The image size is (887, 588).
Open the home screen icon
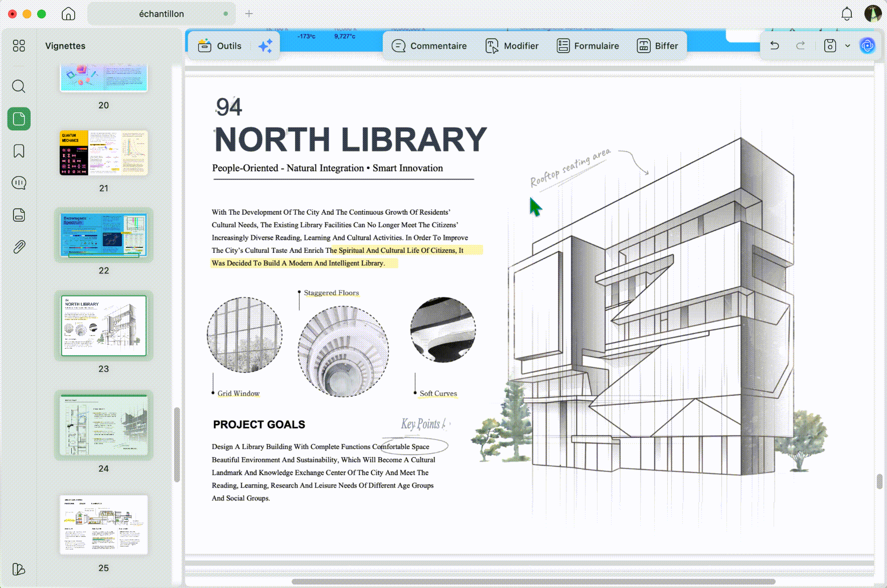[x=68, y=14]
